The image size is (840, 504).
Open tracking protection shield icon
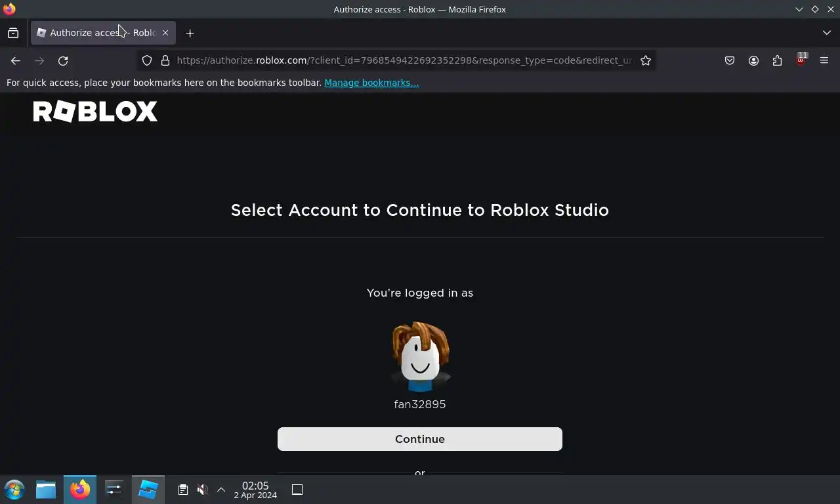[x=147, y=60]
